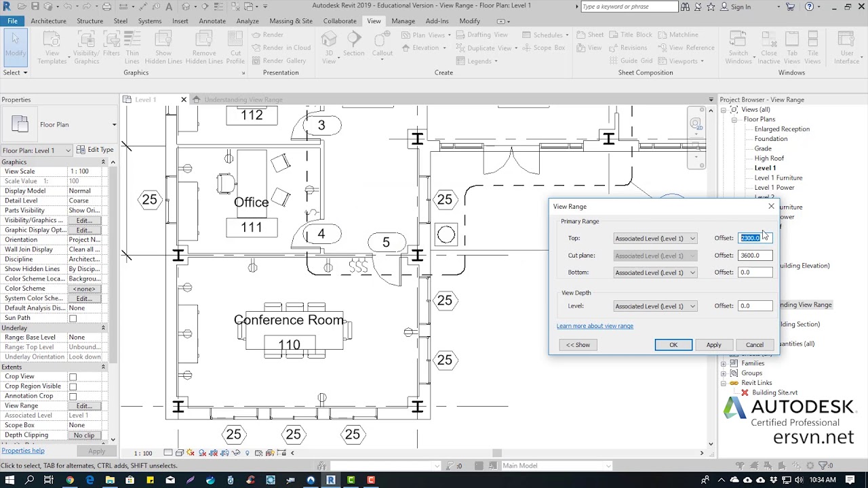Viewport: 868px width, 488px height.
Task: Click the User Interface icon
Action: (846, 48)
